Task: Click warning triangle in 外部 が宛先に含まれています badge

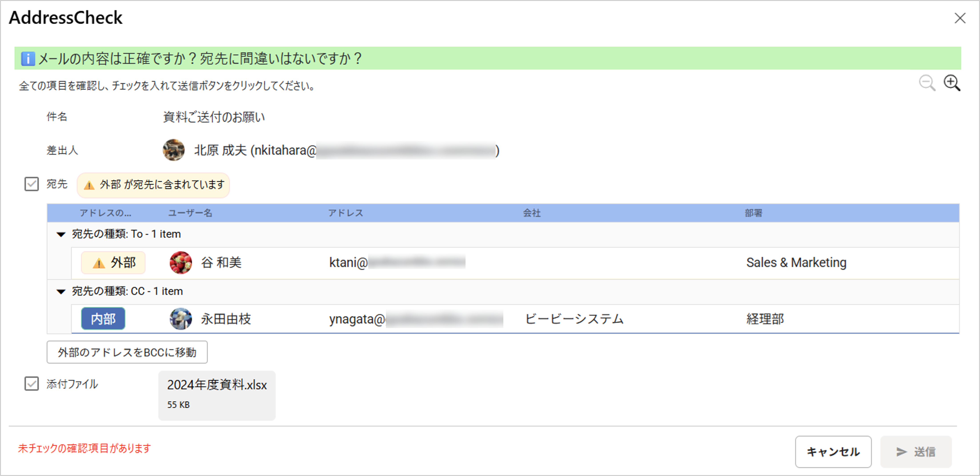Action: pyautogui.click(x=89, y=185)
